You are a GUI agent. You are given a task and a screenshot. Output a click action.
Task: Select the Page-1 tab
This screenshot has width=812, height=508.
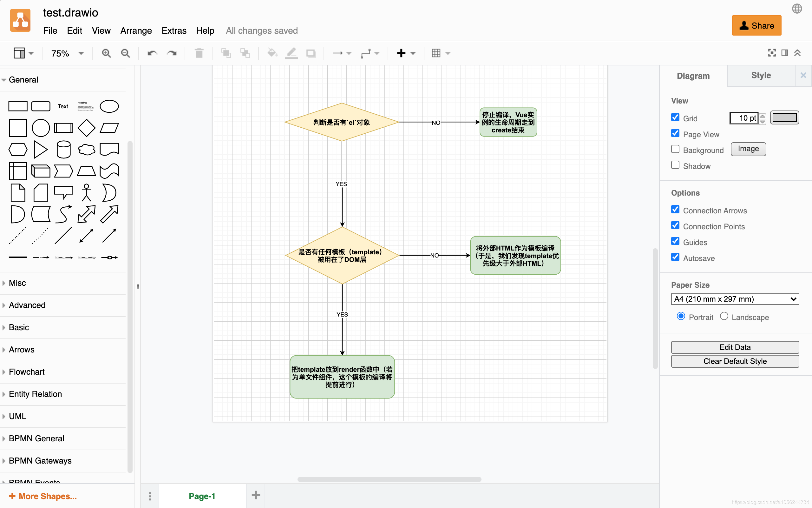coord(202,496)
